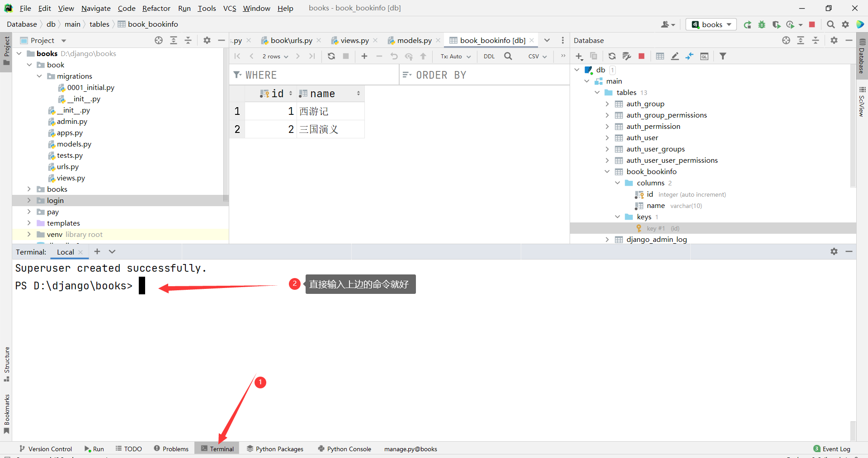Image resolution: width=868 pixels, height=458 pixels.
Task: Sort by the name column header
Action: (x=330, y=94)
